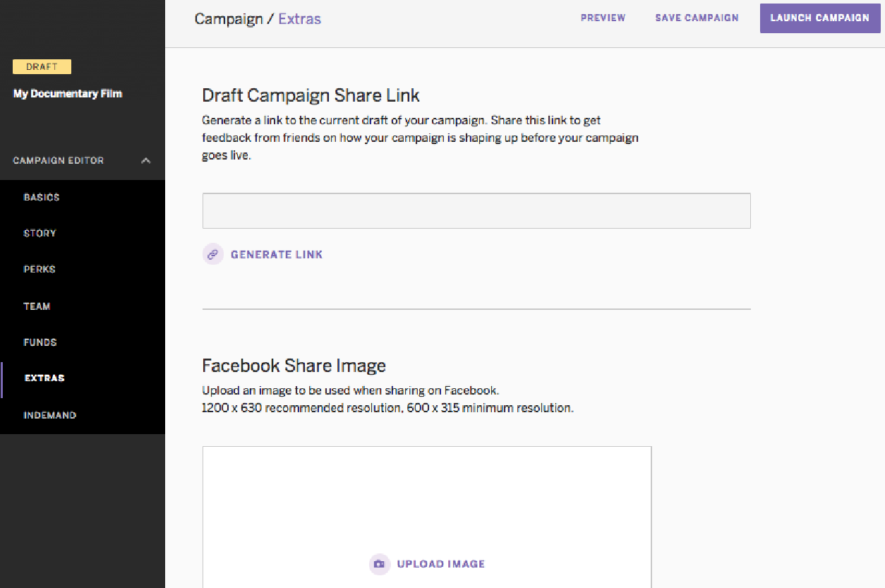Image resolution: width=885 pixels, height=588 pixels.
Task: Open the Team section in the sidebar
Action: (x=37, y=306)
